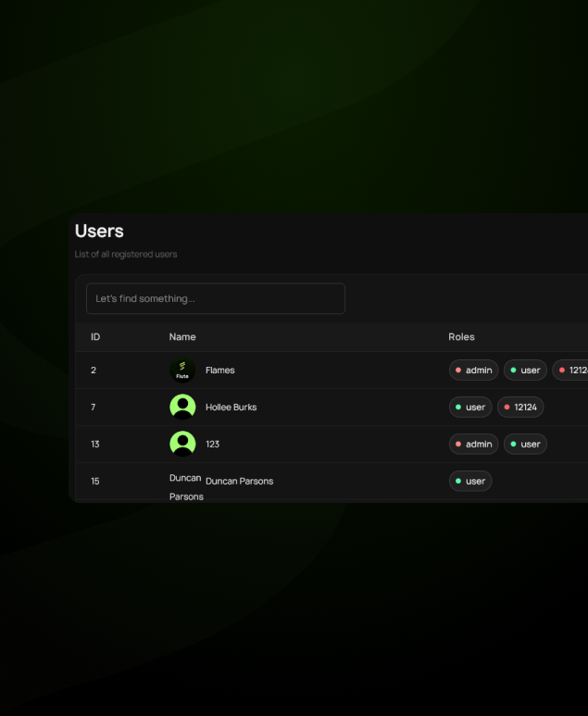The image size is (588, 716).
Task: Click Hollee Burks' green avatar icon
Action: (182, 408)
